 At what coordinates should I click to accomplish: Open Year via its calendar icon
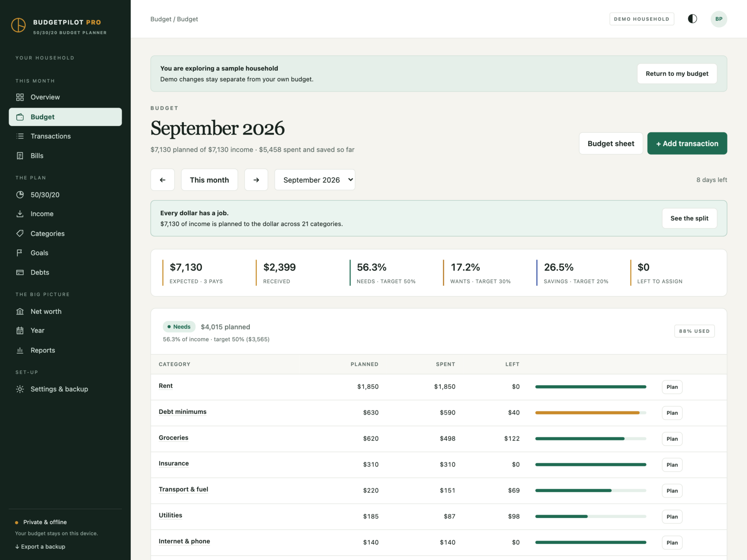20,331
